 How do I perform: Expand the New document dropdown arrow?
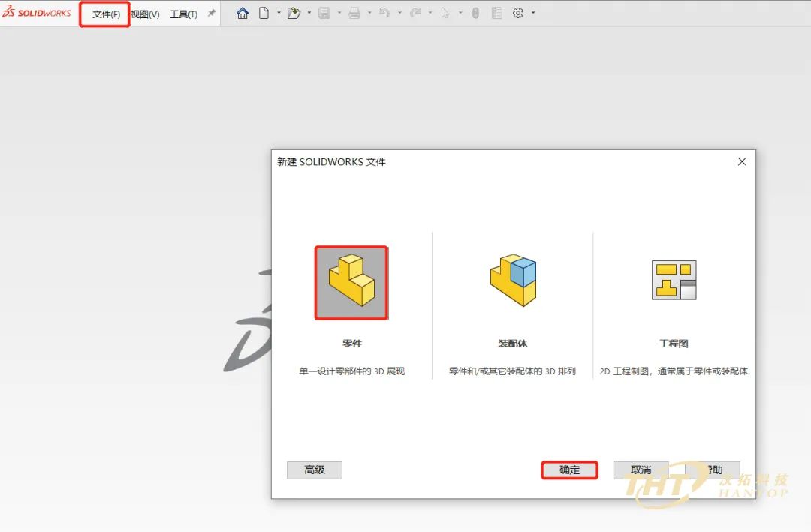pyautogui.click(x=279, y=13)
